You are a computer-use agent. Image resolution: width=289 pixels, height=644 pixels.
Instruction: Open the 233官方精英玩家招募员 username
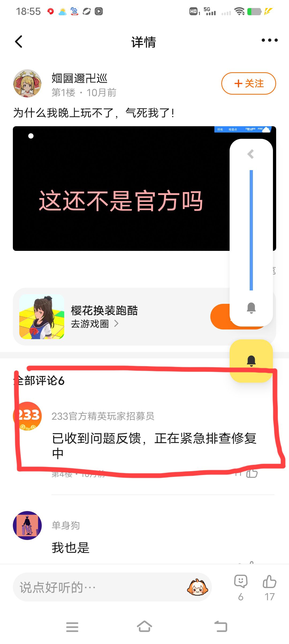(x=103, y=416)
